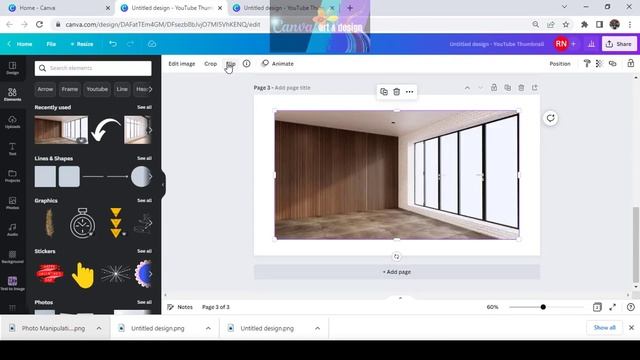Open the browser tab search dropdown
The image size is (640, 360).
point(564,7)
